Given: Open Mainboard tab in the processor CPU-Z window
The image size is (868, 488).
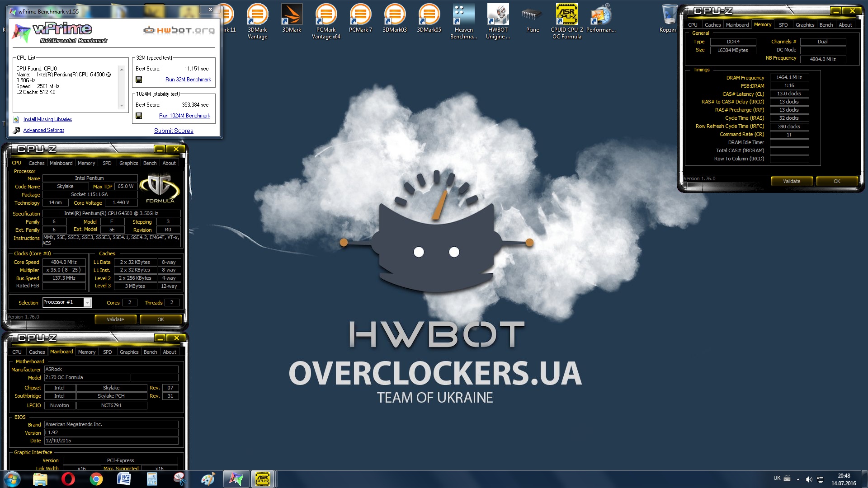Looking at the screenshot, I should click(x=61, y=163).
